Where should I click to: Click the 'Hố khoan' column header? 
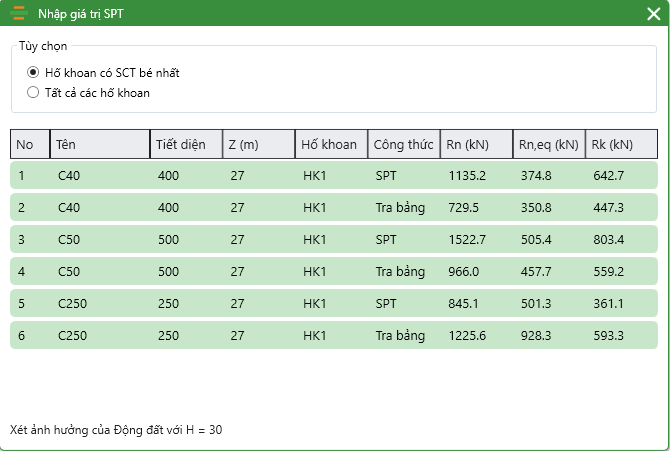click(331, 145)
